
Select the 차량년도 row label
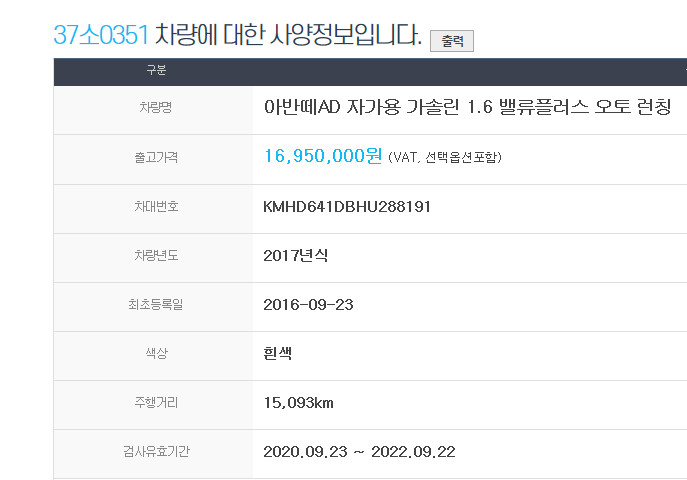156,255
